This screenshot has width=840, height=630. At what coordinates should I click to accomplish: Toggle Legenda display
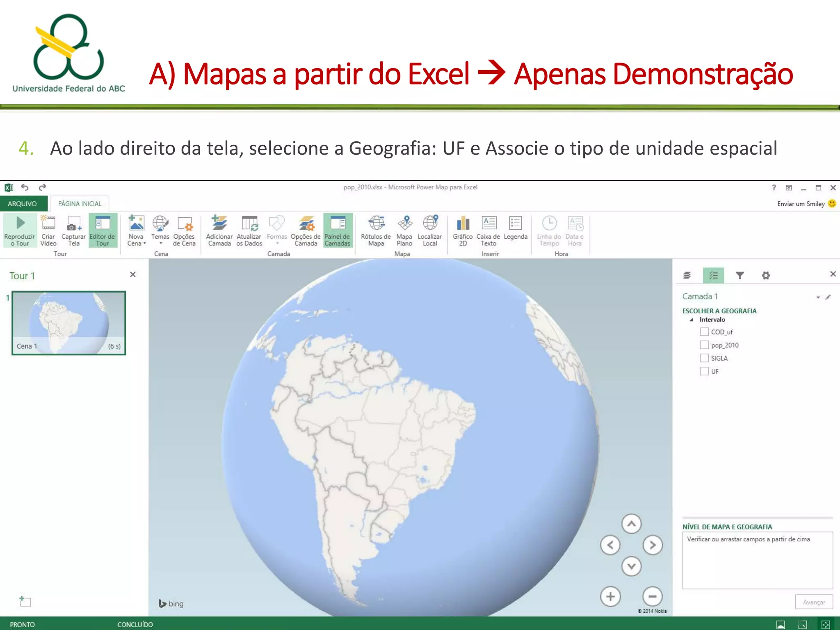pos(516,228)
